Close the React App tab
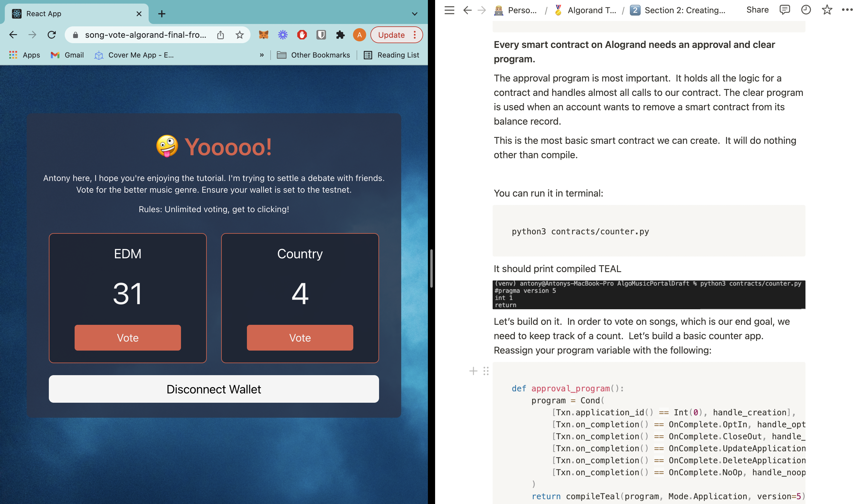Viewport: 863px width, 504px height. click(139, 14)
